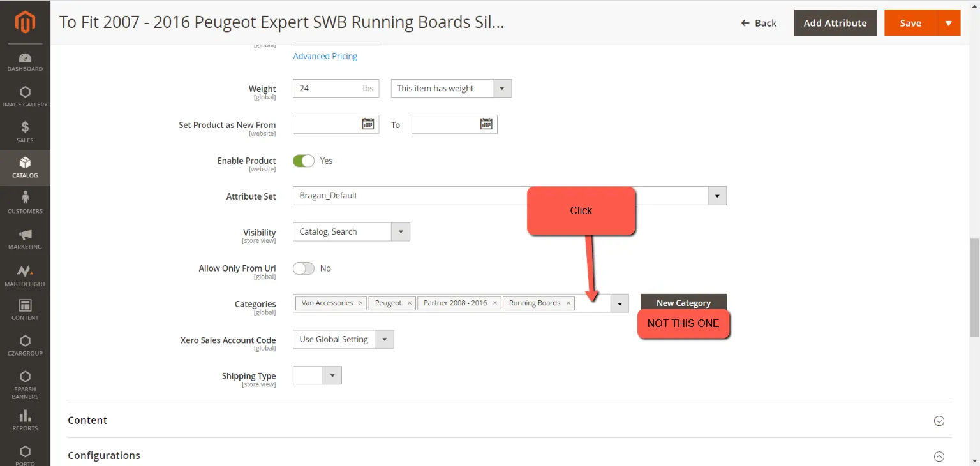Click the Add Attribute button

(x=835, y=23)
